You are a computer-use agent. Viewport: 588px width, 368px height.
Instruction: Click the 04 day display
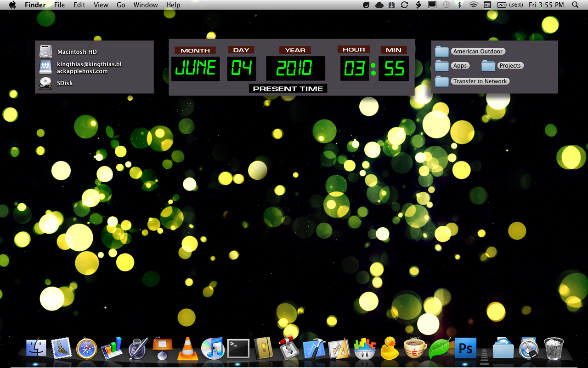pos(242,69)
